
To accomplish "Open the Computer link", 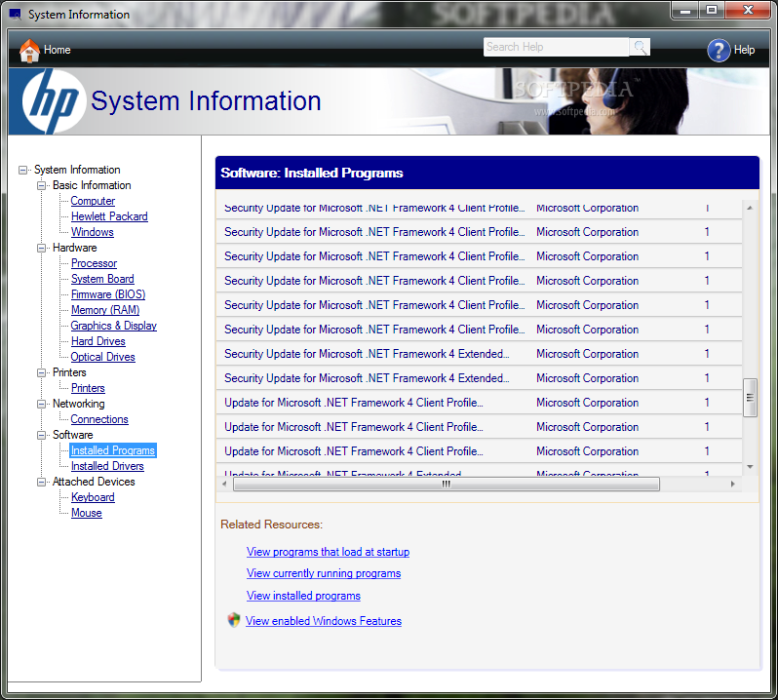I will 93,201.
